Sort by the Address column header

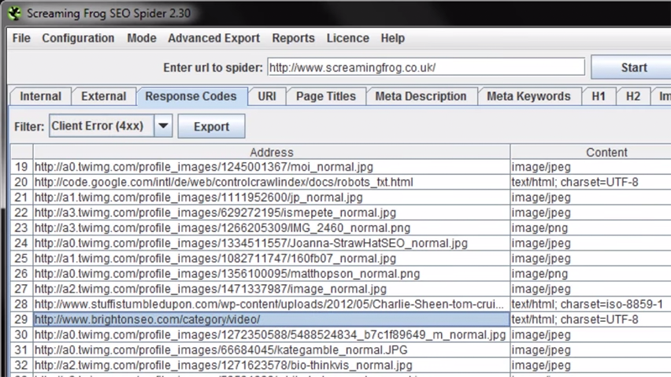point(271,152)
